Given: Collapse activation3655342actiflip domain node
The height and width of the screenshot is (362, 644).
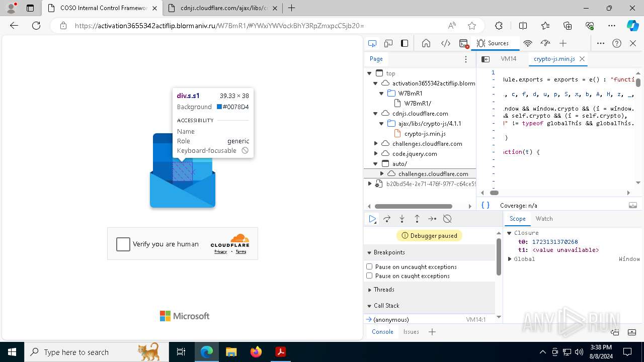Looking at the screenshot, I should 375,83.
